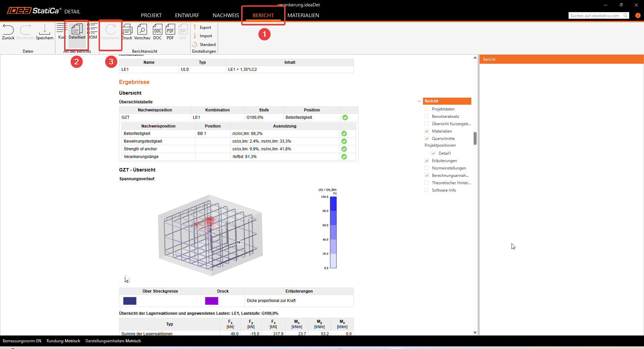Uncheck the Materialien checkbox

[427, 131]
